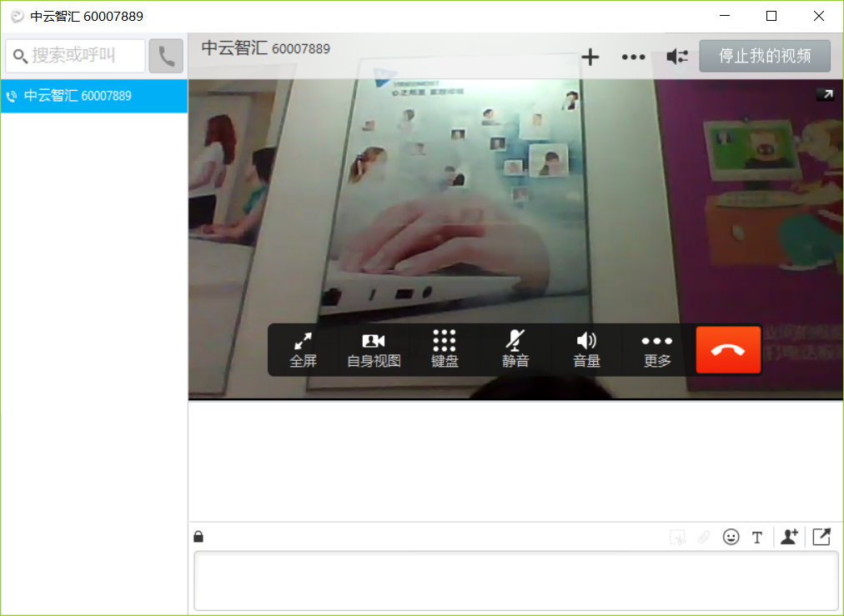844x616 pixels.
Task: Click the add contact person icon
Action: 789,537
